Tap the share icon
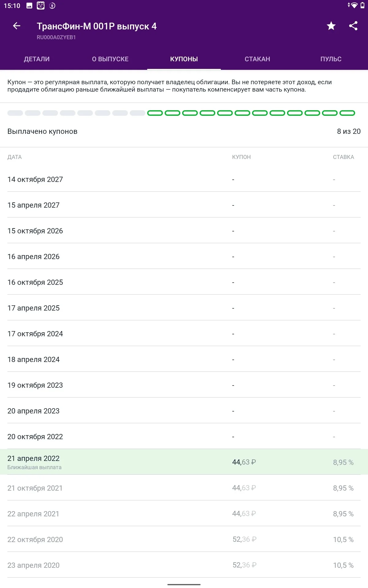 (x=353, y=26)
